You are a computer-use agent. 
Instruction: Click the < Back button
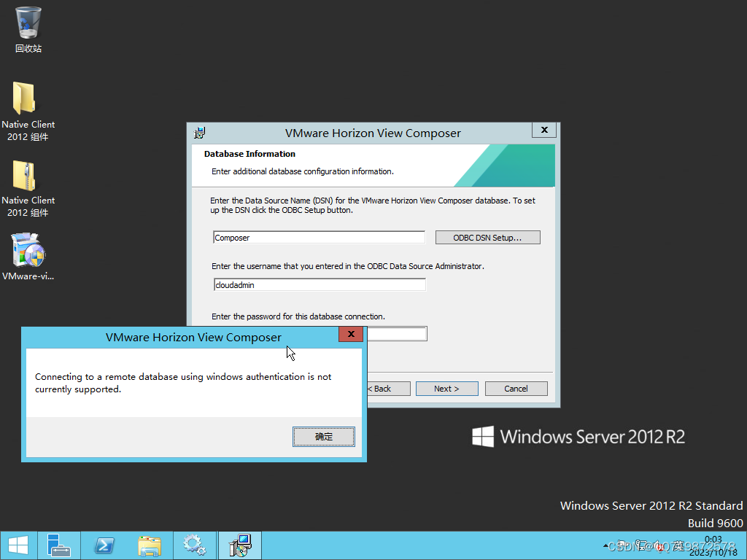click(388, 389)
